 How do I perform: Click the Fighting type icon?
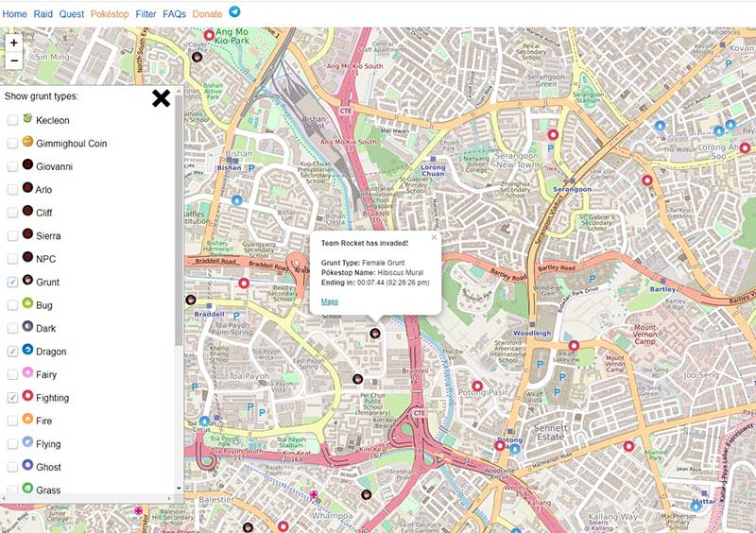[27, 395]
